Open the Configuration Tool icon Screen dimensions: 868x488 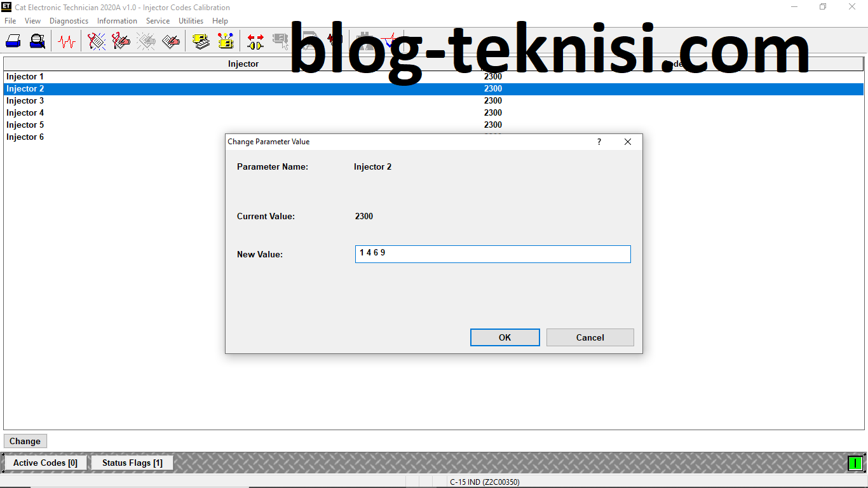click(x=225, y=40)
